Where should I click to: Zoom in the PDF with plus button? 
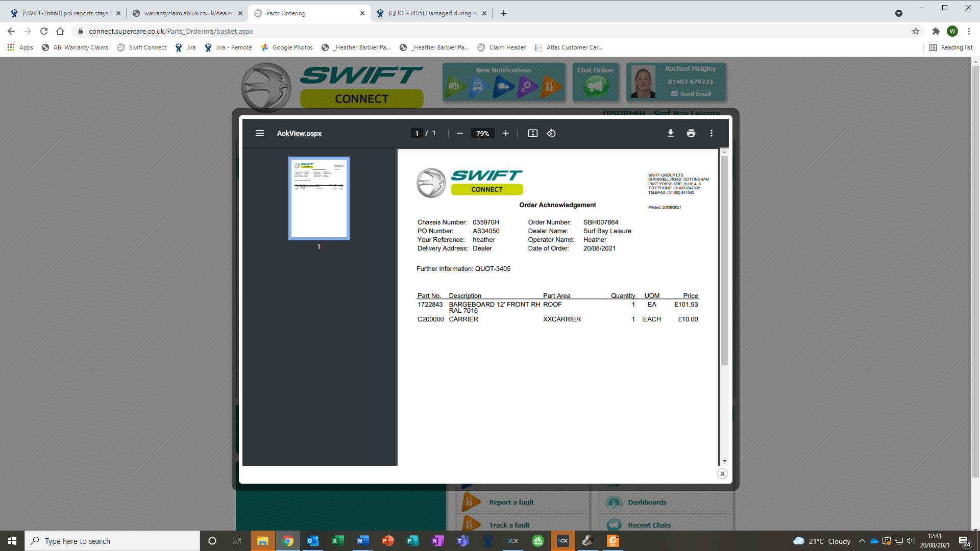click(505, 133)
